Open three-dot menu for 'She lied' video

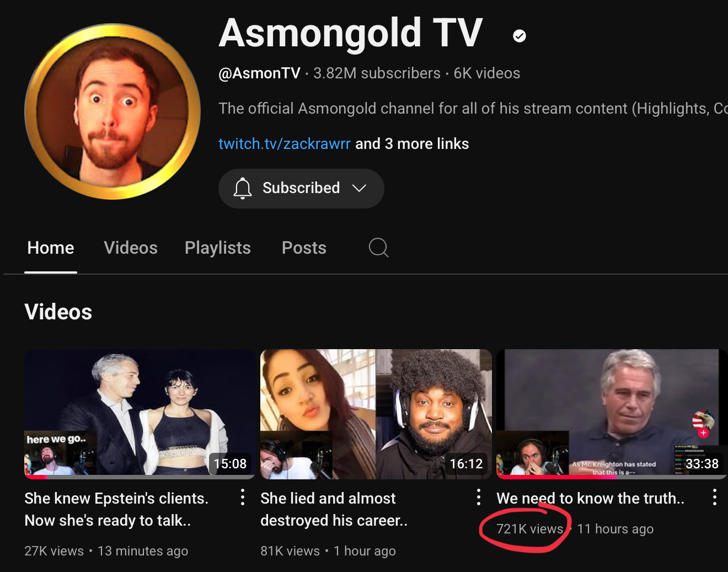[x=479, y=497]
